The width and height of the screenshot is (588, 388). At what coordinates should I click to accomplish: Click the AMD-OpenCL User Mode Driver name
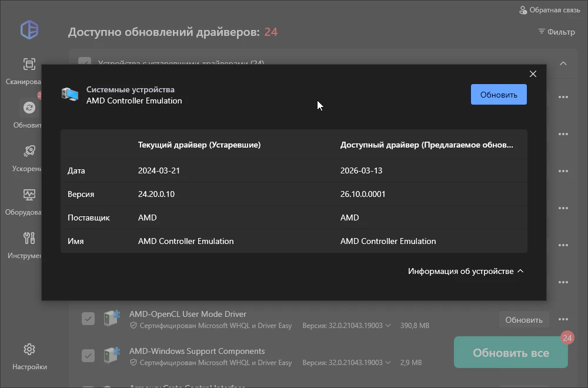coord(188,314)
